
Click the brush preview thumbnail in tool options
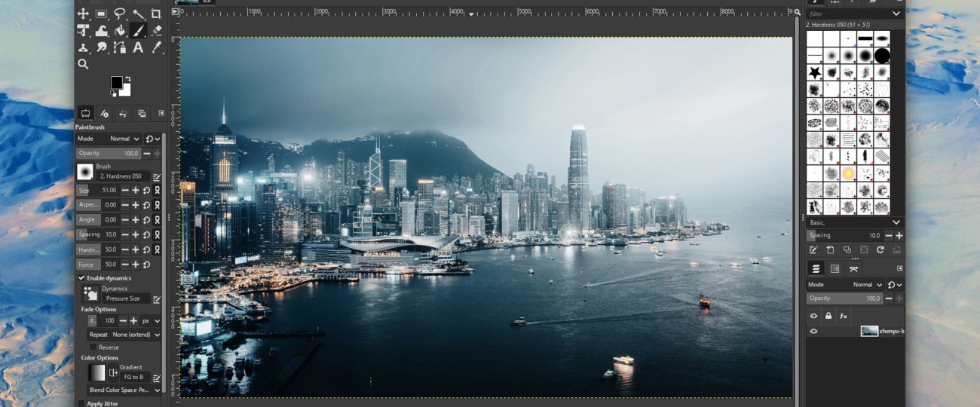click(x=84, y=171)
